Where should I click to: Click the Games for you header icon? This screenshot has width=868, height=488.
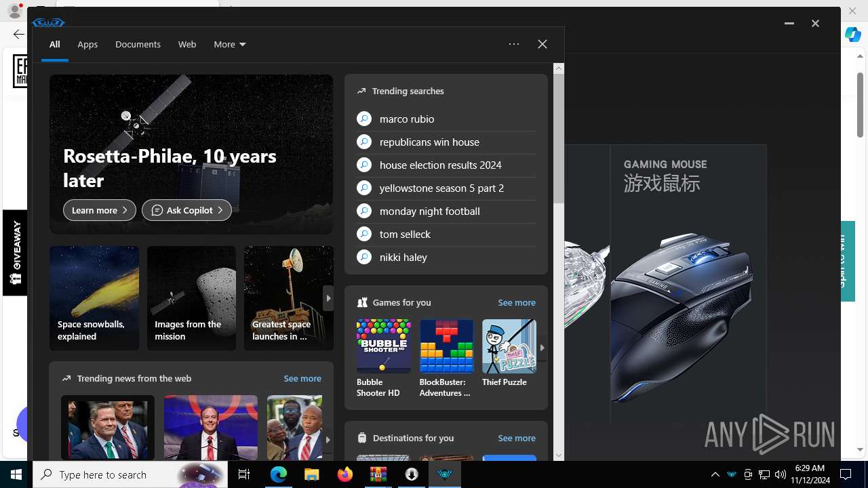click(x=362, y=302)
